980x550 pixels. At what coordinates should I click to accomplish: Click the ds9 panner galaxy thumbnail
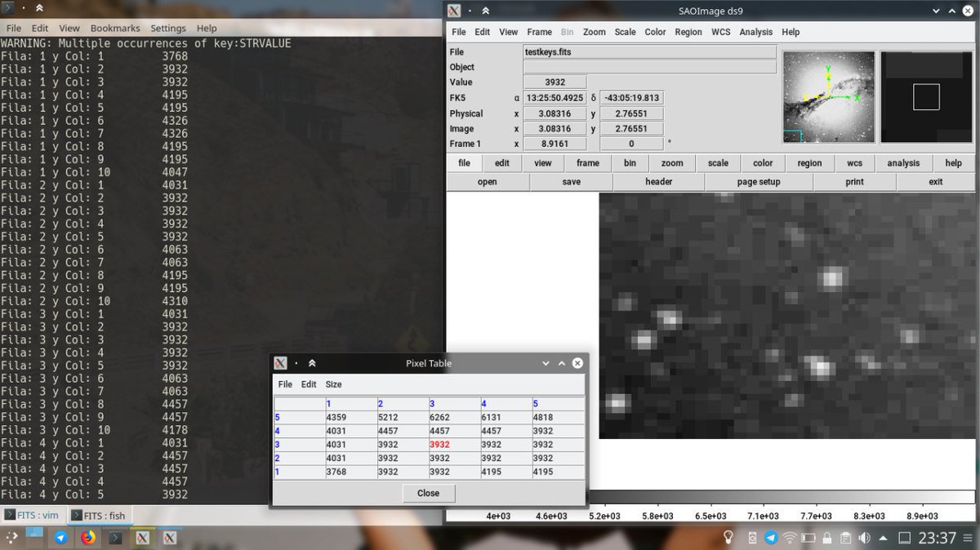829,97
